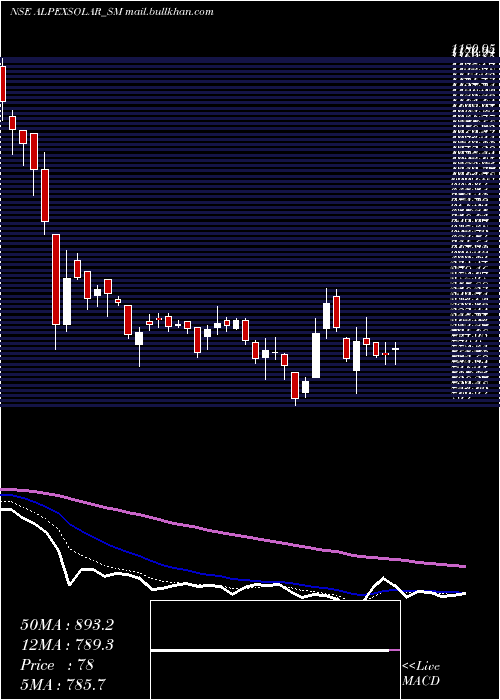Click the 1180.05 top price axis value
The image size is (500, 700).
(x=473, y=49)
